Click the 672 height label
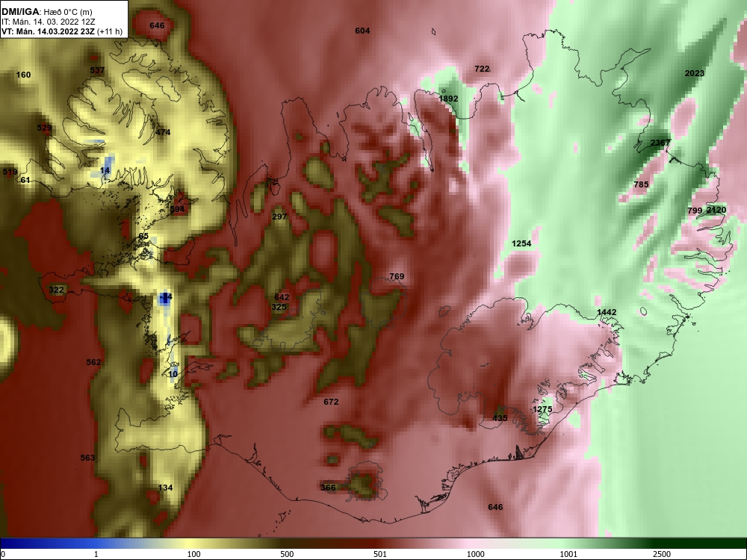This screenshot has width=747, height=560. point(331,402)
